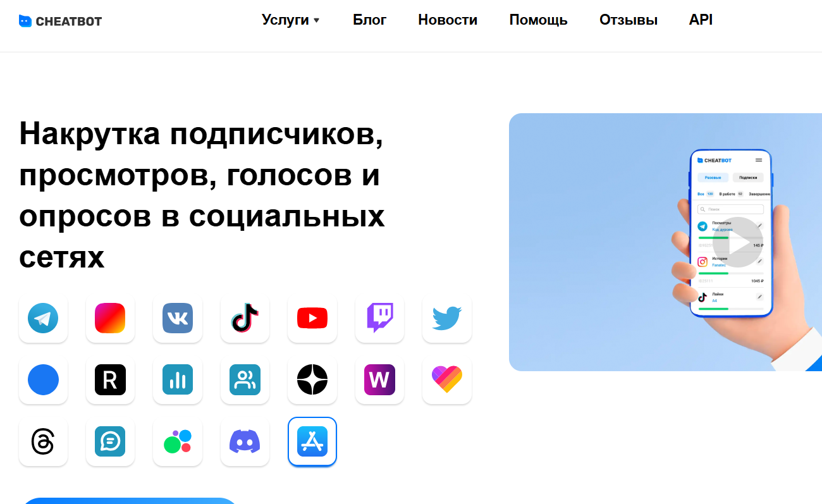The height and width of the screenshot is (504, 822).
Task: Click the blue button below the icons
Action: pos(130,501)
